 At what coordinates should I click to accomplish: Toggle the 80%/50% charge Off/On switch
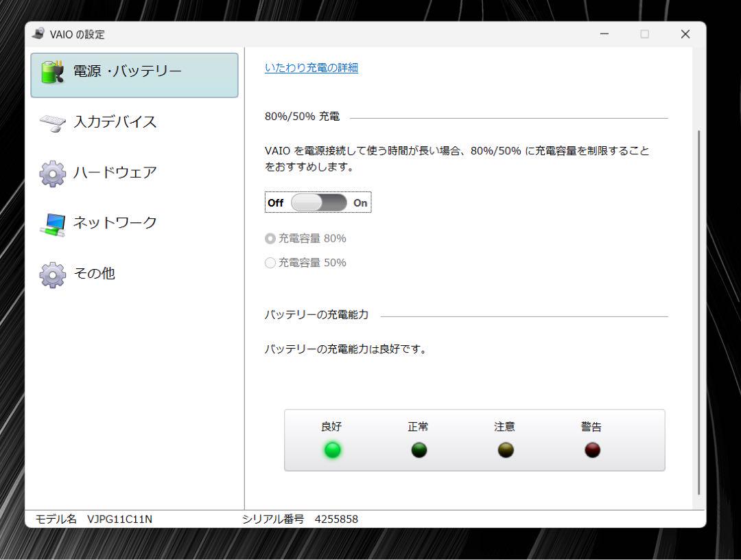318,202
